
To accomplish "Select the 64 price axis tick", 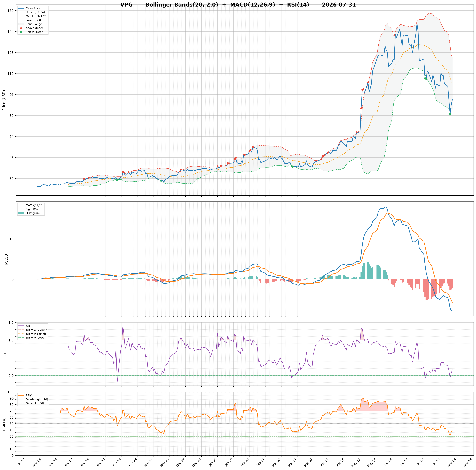I will [12, 136].
